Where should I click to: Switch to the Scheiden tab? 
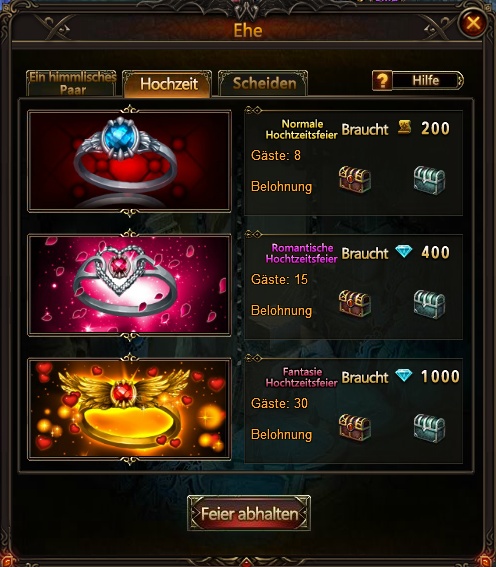263,84
